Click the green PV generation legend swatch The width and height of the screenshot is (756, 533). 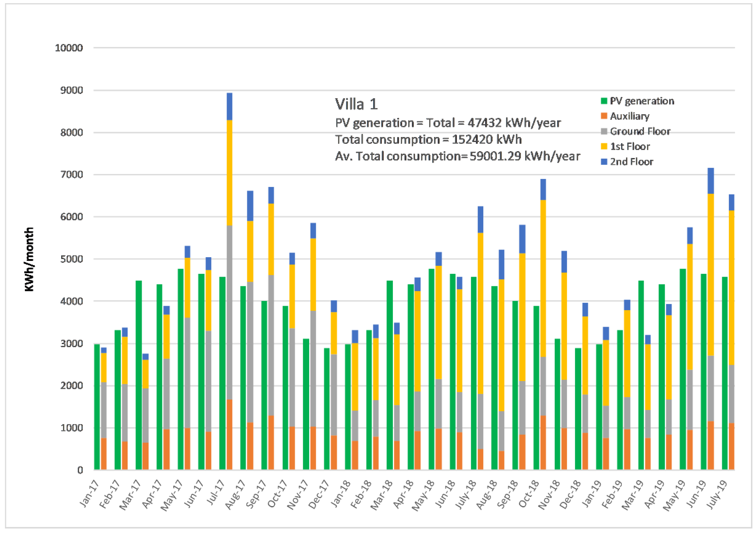[x=604, y=101]
